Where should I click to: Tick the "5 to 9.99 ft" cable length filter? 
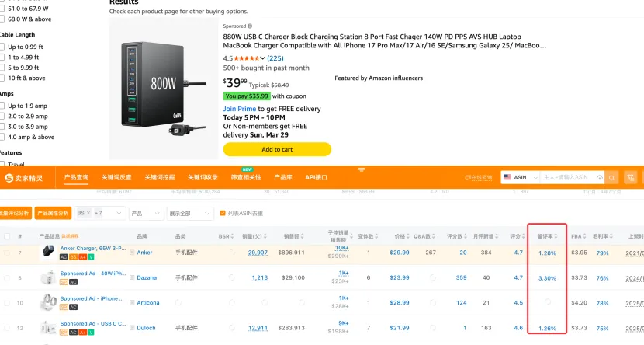coord(2,68)
